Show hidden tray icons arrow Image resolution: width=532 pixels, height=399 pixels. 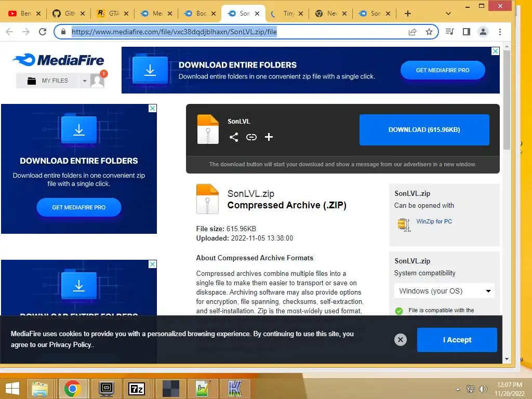click(x=458, y=389)
